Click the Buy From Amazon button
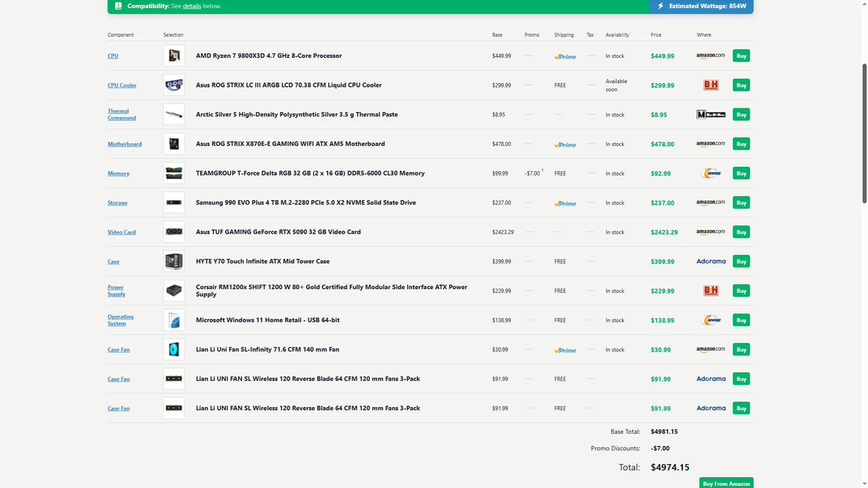 (x=726, y=483)
